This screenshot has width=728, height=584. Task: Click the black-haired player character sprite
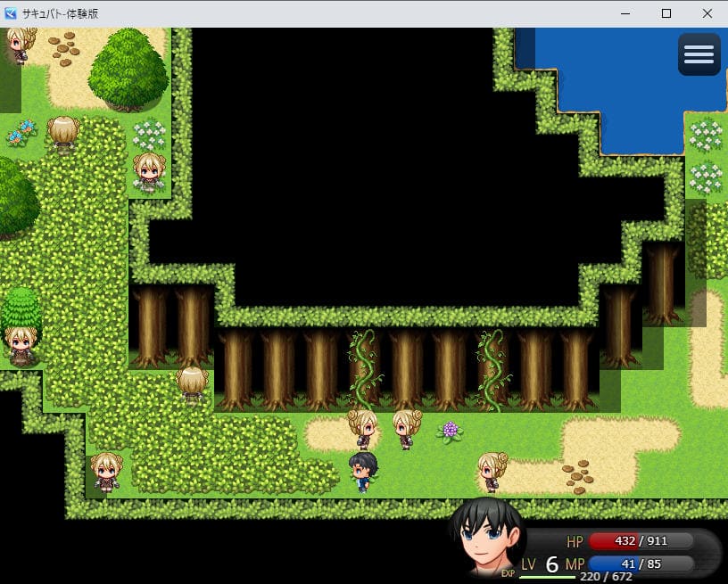point(363,472)
